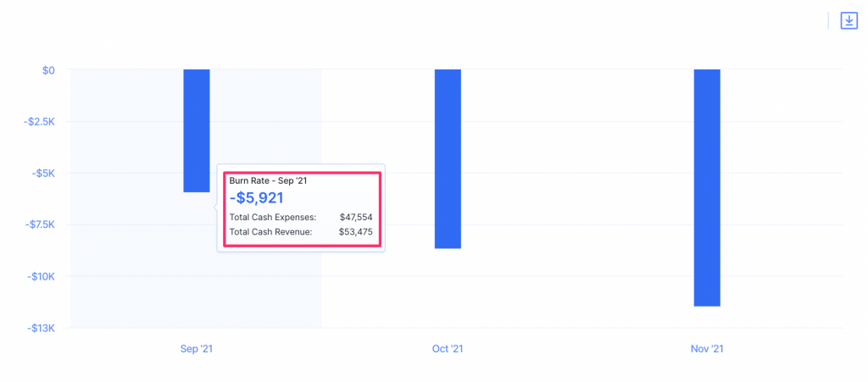Click the Nov '21 x-axis label
868x382 pixels.
click(x=707, y=349)
